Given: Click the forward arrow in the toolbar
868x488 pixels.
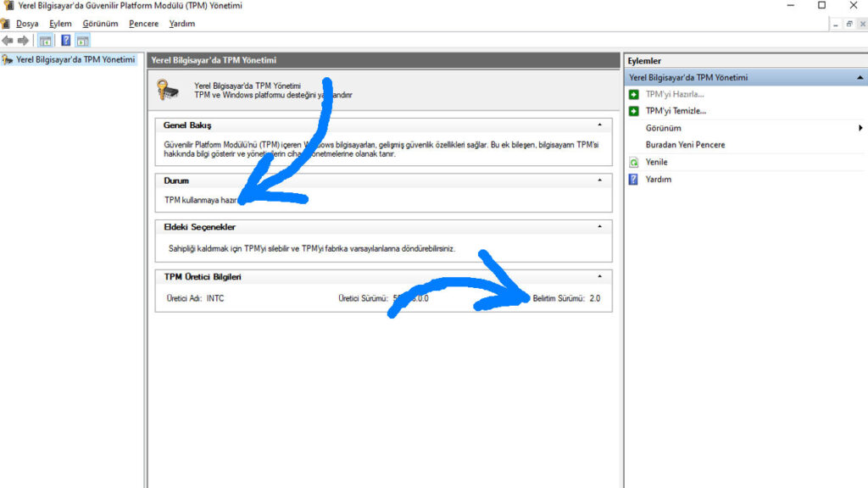Looking at the screenshot, I should [23, 41].
